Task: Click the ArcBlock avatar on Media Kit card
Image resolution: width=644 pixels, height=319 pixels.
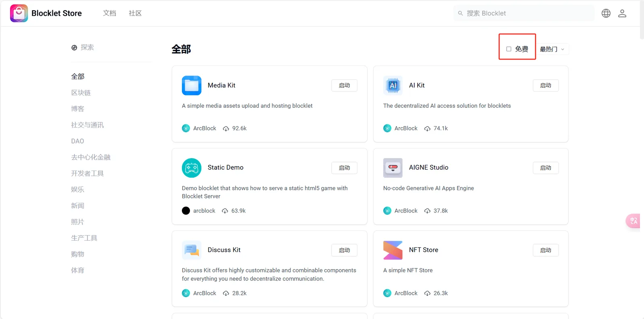Action: [186, 128]
